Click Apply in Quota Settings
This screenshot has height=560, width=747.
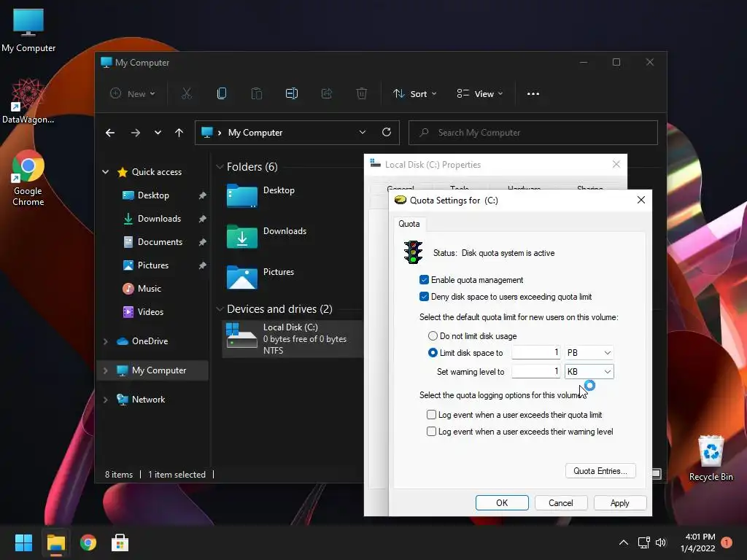[x=620, y=503]
